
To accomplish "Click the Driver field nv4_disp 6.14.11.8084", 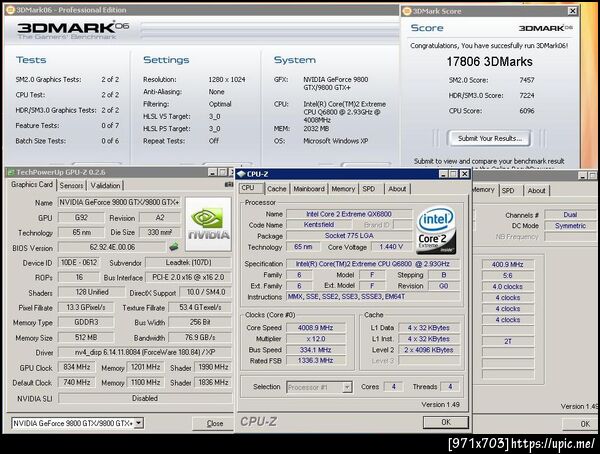I will pos(145,352).
